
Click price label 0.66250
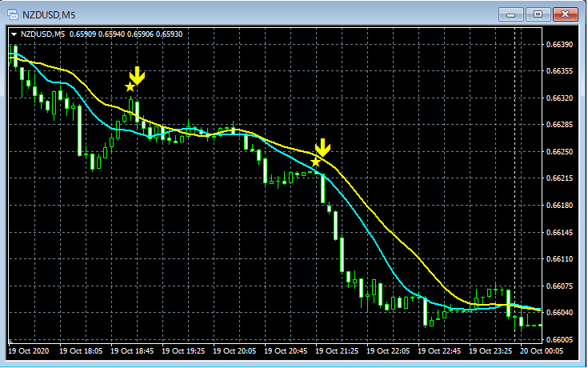pyautogui.click(x=559, y=151)
